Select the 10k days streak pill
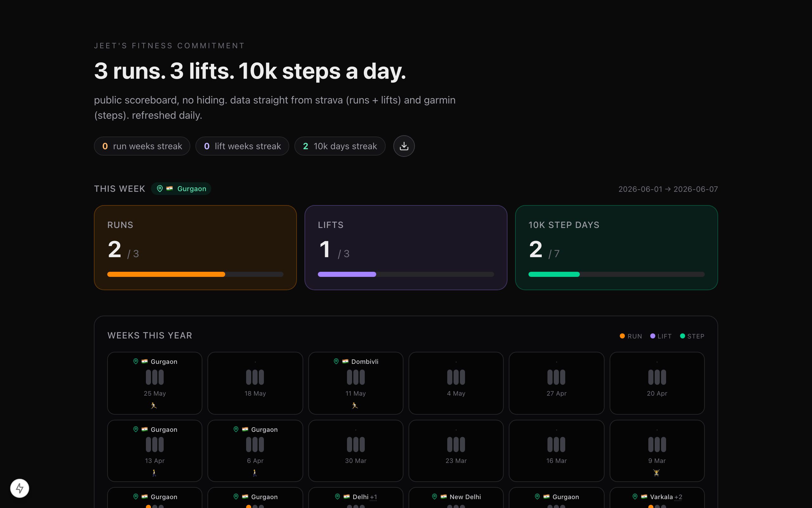Image resolution: width=812 pixels, height=508 pixels. coord(340,146)
